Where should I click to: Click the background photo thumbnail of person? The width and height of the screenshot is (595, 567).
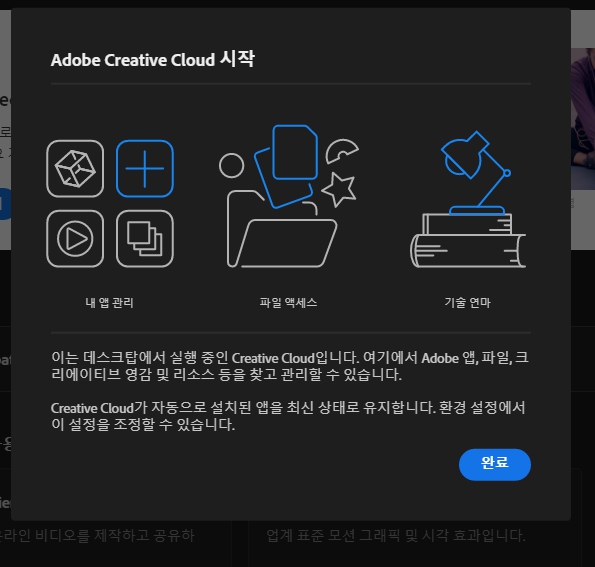[583, 118]
